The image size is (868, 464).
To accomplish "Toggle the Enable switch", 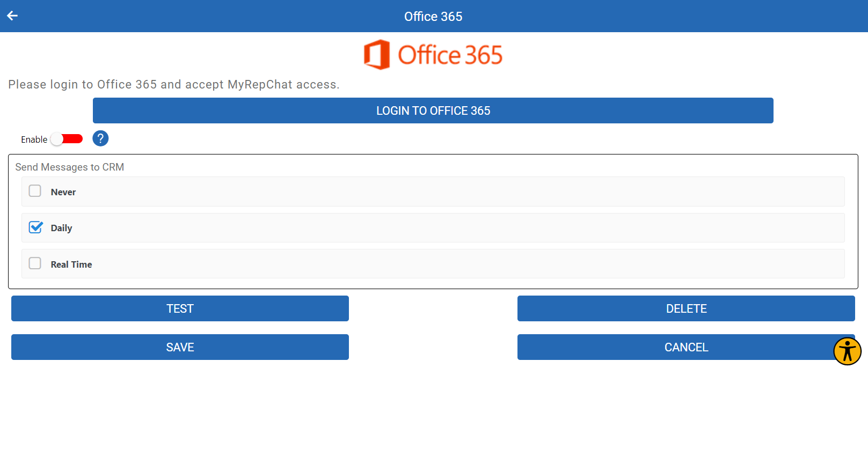I will pos(67,139).
